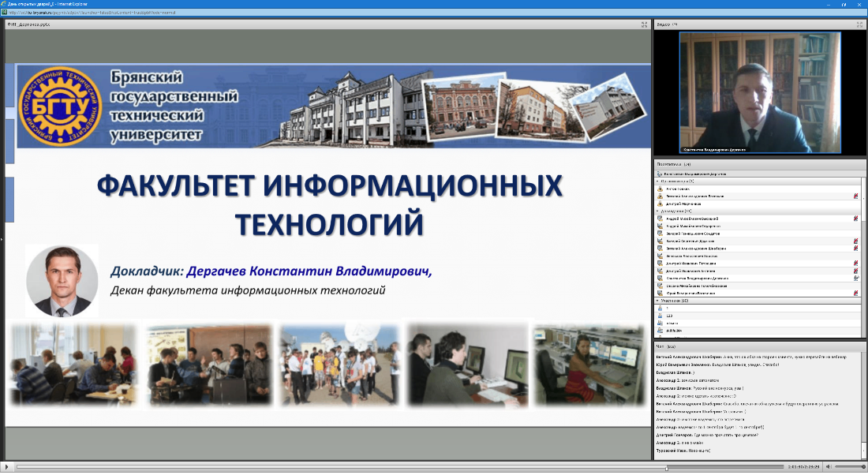Click the speaker portrait photo on slide

click(62, 281)
